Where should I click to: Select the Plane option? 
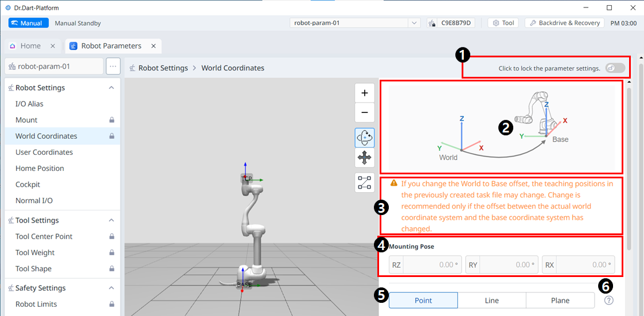[560, 301]
